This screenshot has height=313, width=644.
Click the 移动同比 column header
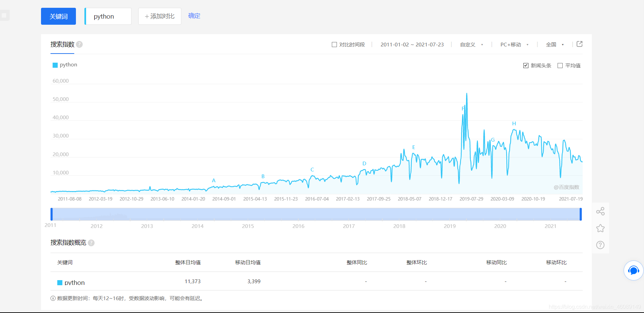[x=496, y=263]
